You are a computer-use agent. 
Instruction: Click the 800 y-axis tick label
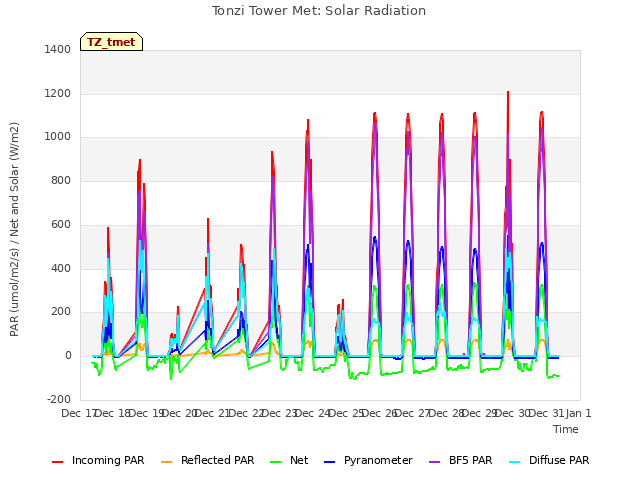point(61,180)
